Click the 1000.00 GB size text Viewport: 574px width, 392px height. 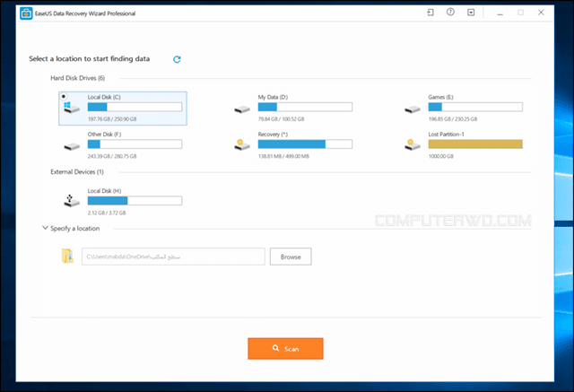point(440,156)
